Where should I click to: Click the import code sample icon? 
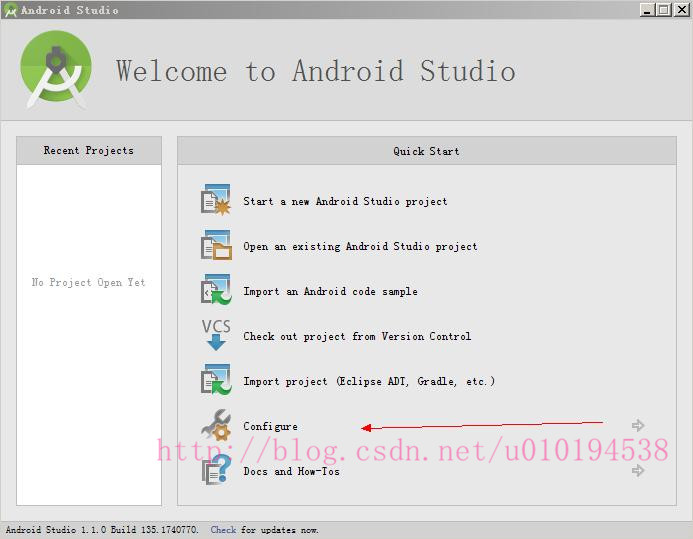point(216,290)
